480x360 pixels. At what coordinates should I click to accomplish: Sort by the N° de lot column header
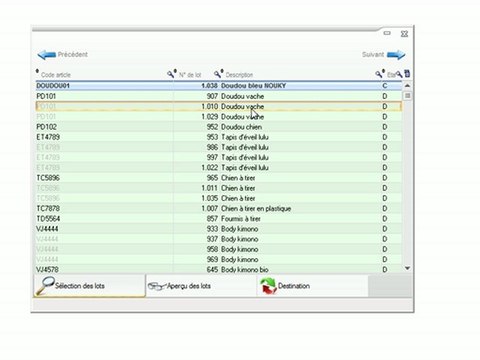coord(190,75)
